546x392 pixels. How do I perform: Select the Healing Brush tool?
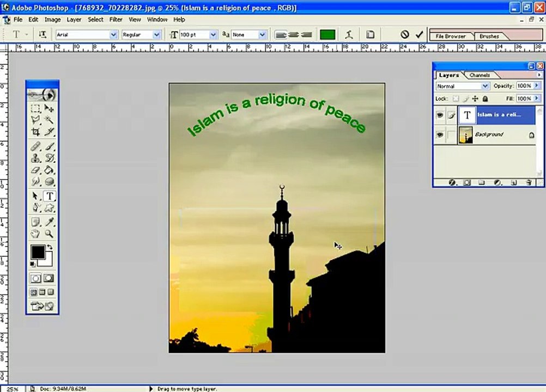click(35, 146)
